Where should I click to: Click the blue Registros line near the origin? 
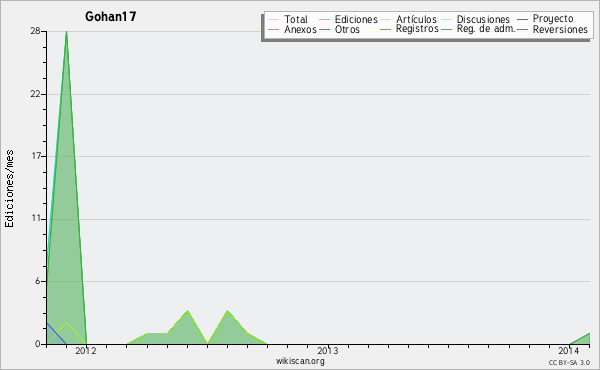pyautogui.click(x=56, y=333)
